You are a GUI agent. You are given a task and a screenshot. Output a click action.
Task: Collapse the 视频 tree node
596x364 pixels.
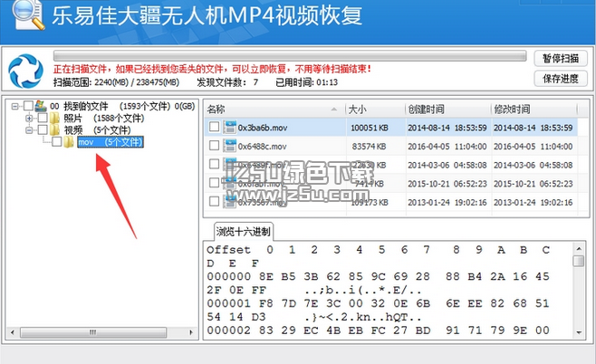click(29, 130)
